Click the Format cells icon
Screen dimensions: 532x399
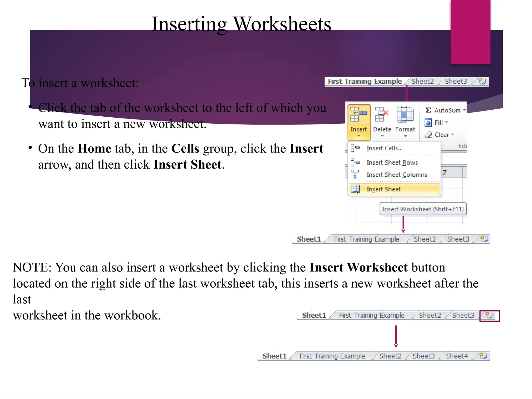click(405, 115)
